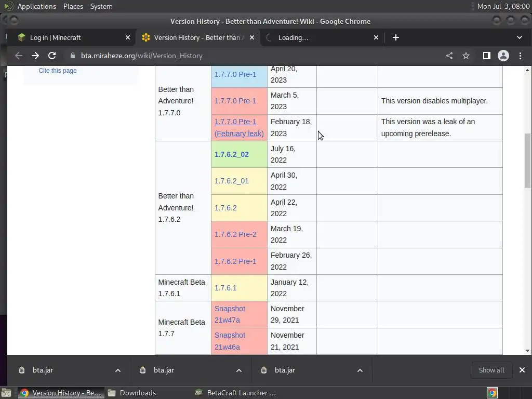The image size is (532, 399).
Task: Expand options for second bta.jar download
Action: [x=239, y=370]
